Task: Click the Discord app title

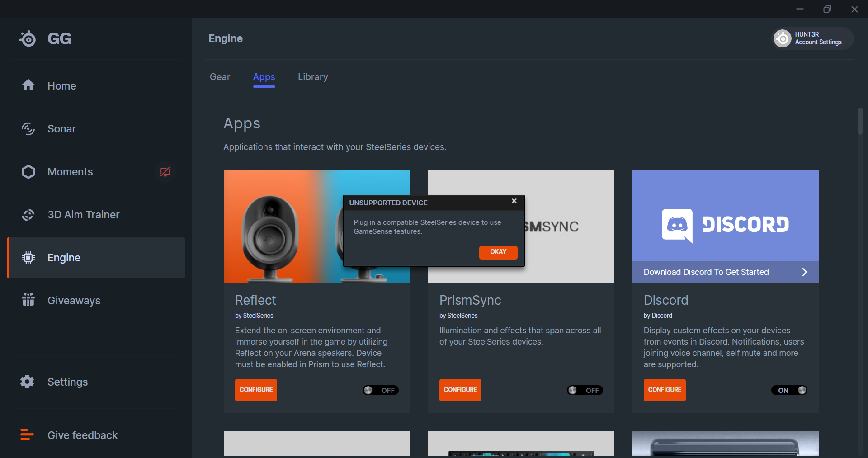Action: coord(666,300)
